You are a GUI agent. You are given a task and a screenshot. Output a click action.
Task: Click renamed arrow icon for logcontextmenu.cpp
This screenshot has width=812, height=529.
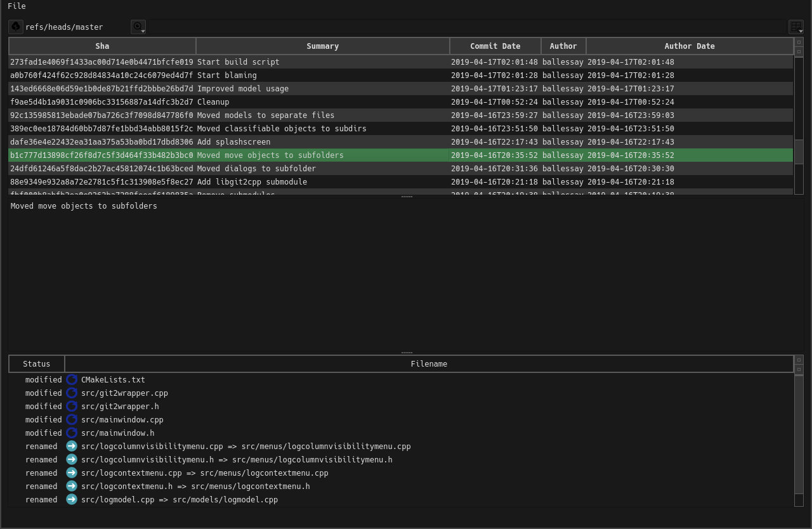72,473
